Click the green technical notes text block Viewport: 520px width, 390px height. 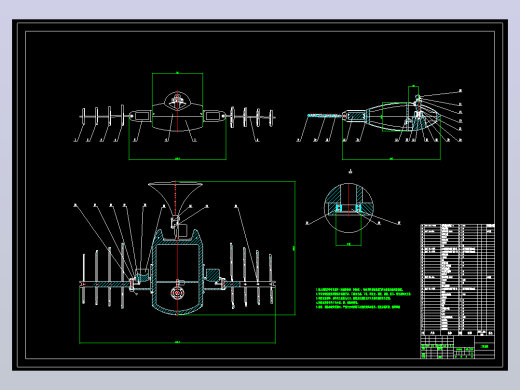point(363,298)
